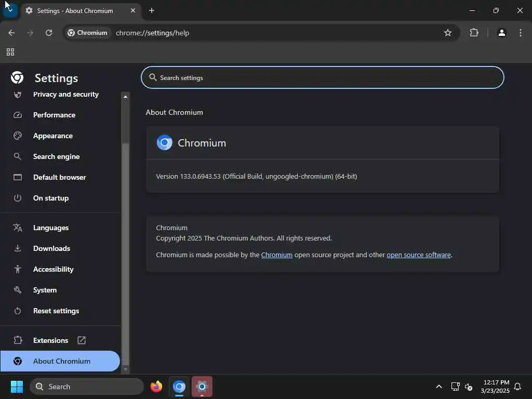
Task: Open the Appearance settings section
Action: (x=60, y=136)
